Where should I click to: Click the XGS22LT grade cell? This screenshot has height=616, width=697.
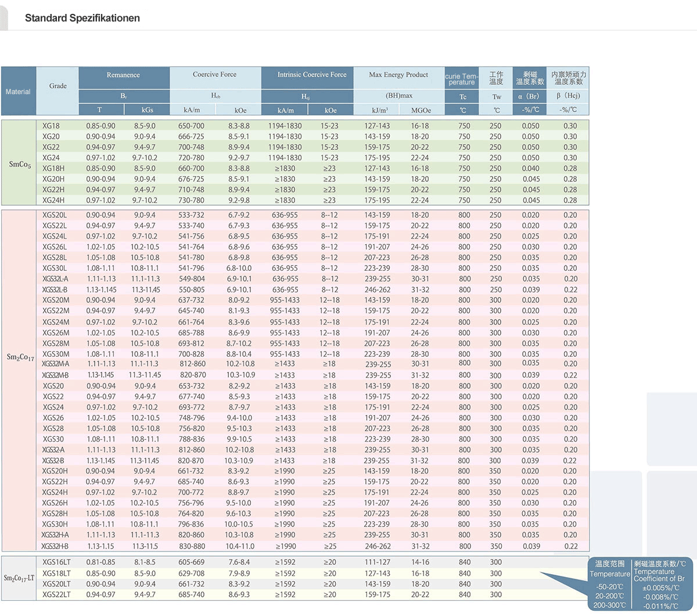click(x=56, y=594)
